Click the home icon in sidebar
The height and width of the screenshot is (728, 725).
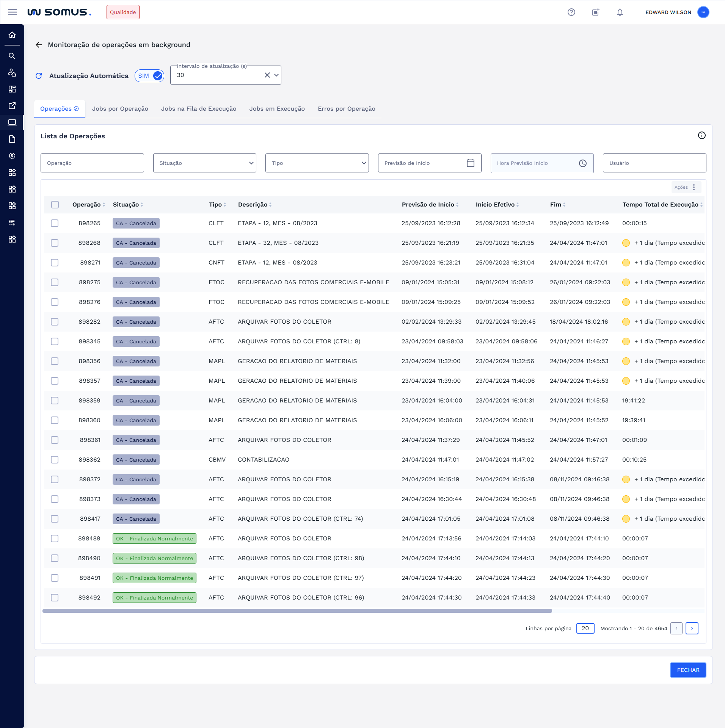click(x=12, y=35)
